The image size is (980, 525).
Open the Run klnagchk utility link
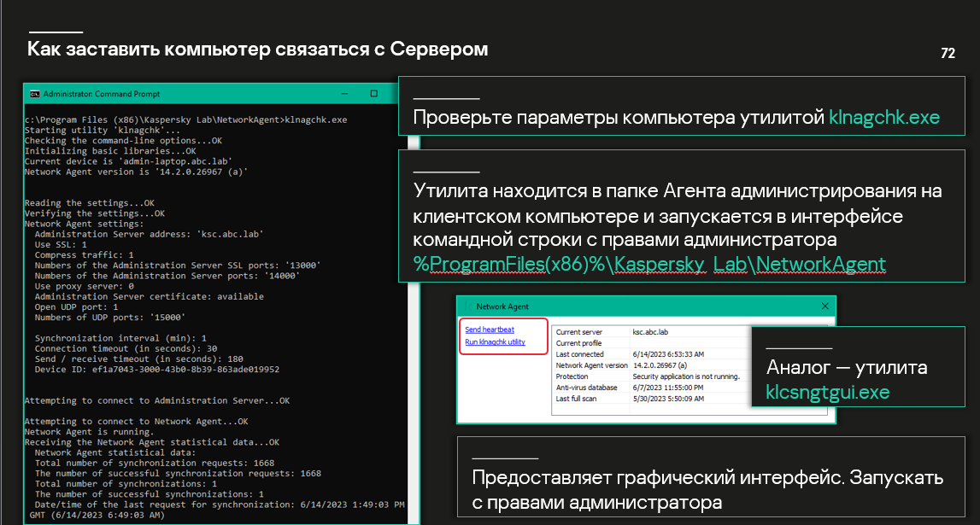[x=495, y=342]
